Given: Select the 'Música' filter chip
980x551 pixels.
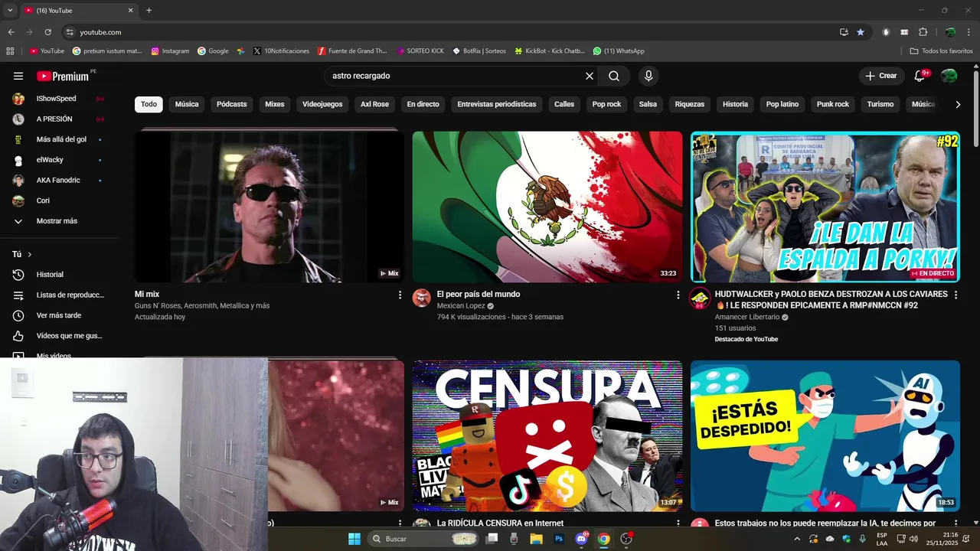Looking at the screenshot, I should point(187,104).
